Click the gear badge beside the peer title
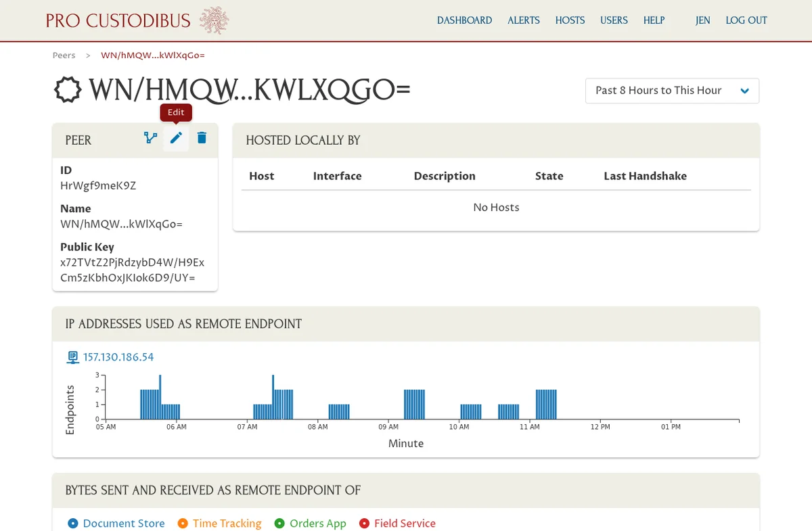 [x=67, y=90]
